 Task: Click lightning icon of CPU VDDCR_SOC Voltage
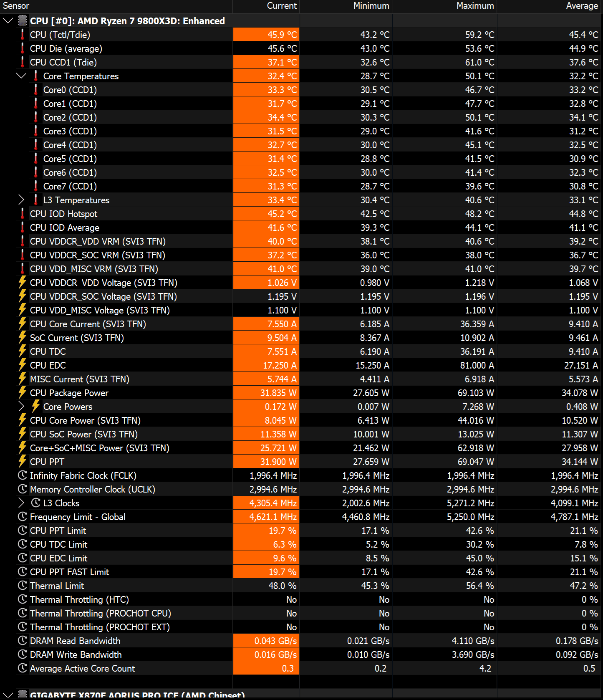[x=23, y=296]
